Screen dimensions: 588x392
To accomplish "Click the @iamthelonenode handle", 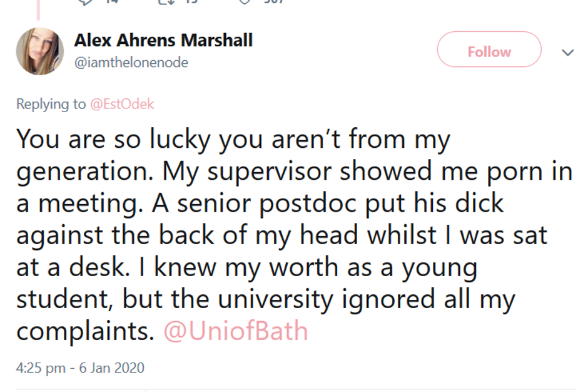I will 131,63.
